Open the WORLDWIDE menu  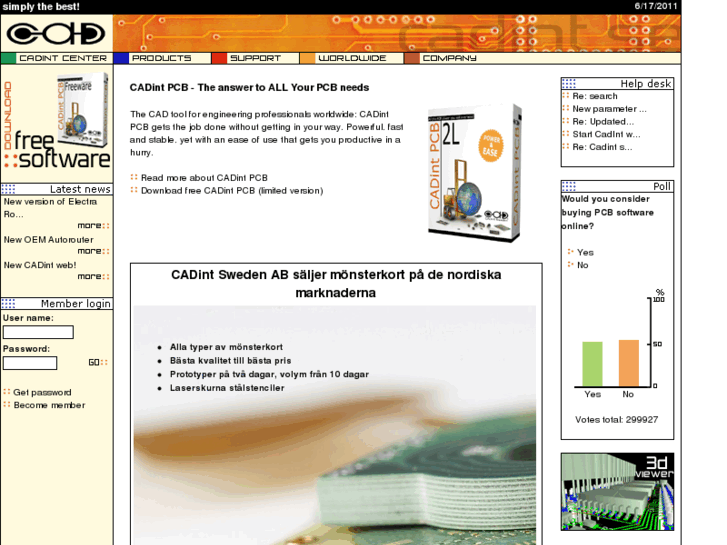[352, 58]
